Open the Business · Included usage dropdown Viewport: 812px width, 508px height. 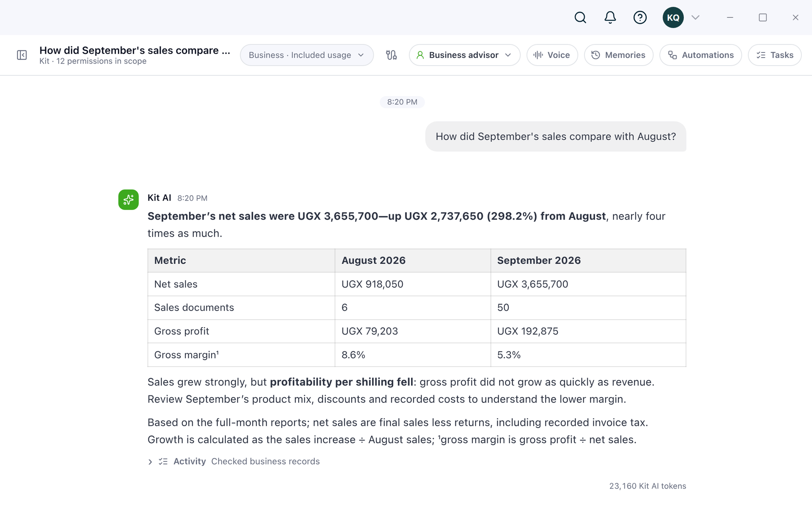tap(307, 55)
